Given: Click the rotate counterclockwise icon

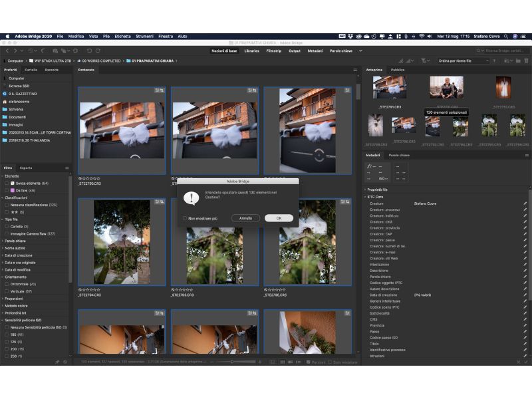Looking at the screenshot, I should coord(88,51).
